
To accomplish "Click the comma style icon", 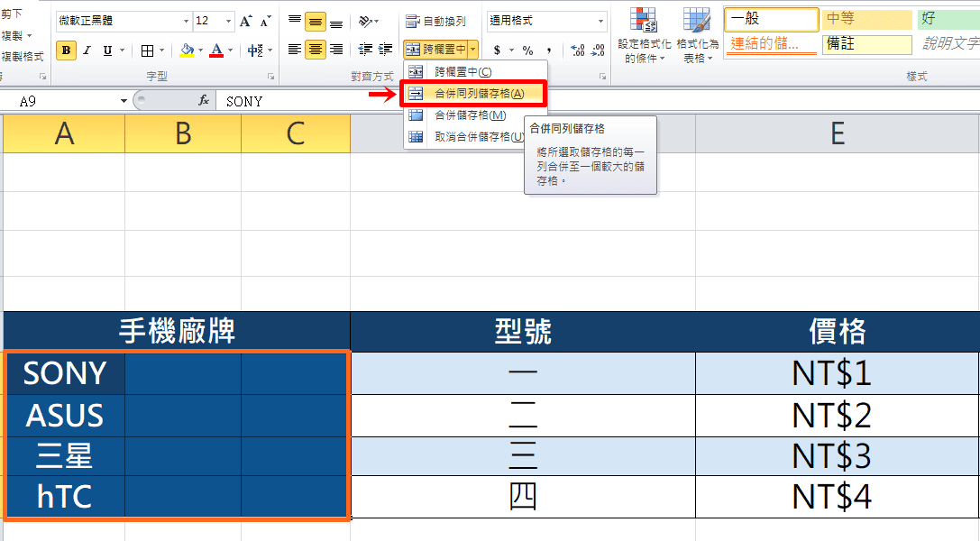I will (548, 50).
